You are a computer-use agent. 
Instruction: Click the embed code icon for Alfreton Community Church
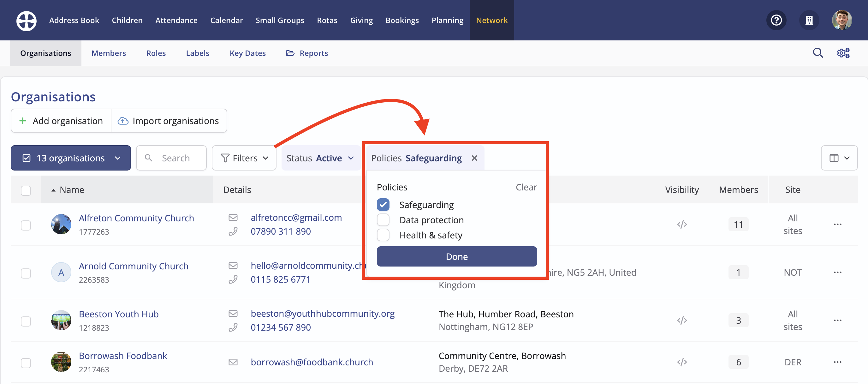tap(682, 225)
